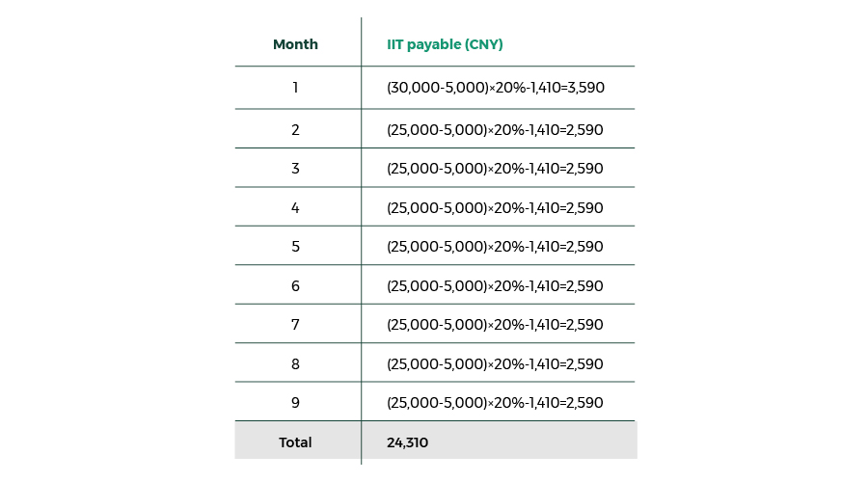Select the month 3 number cell
Screen dimensions: 868x482
pos(295,169)
